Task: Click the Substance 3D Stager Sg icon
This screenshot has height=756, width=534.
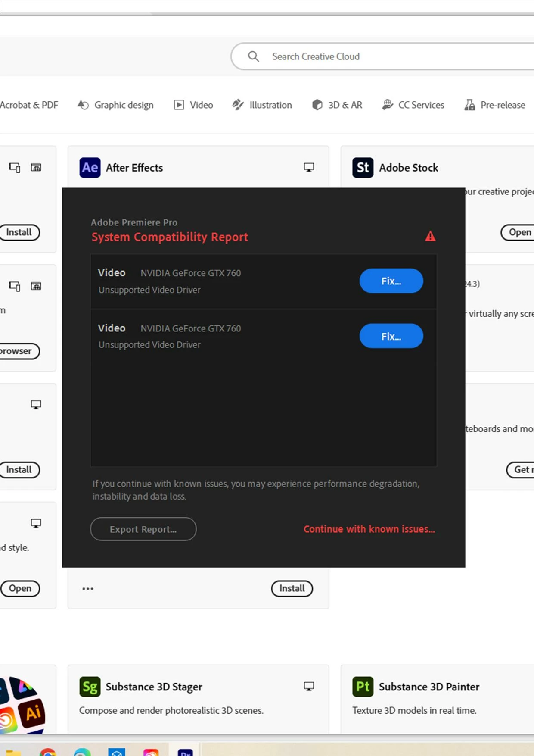Action: click(90, 687)
